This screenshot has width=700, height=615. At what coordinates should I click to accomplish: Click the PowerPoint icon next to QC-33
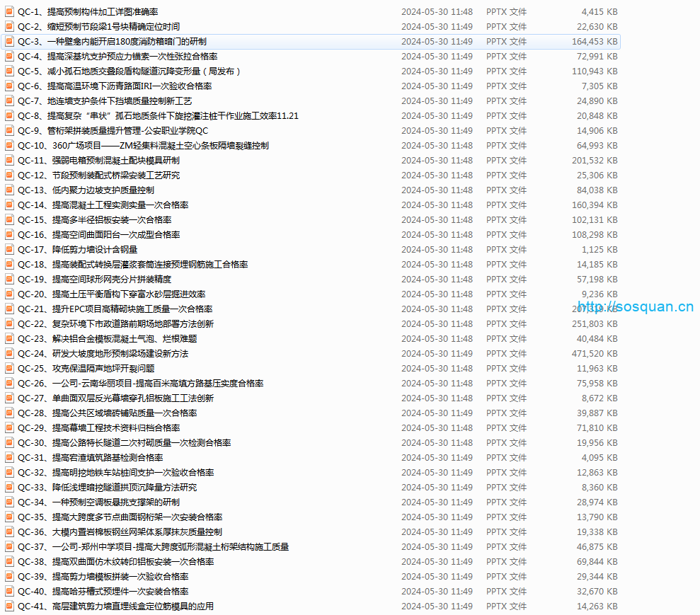(x=8, y=487)
